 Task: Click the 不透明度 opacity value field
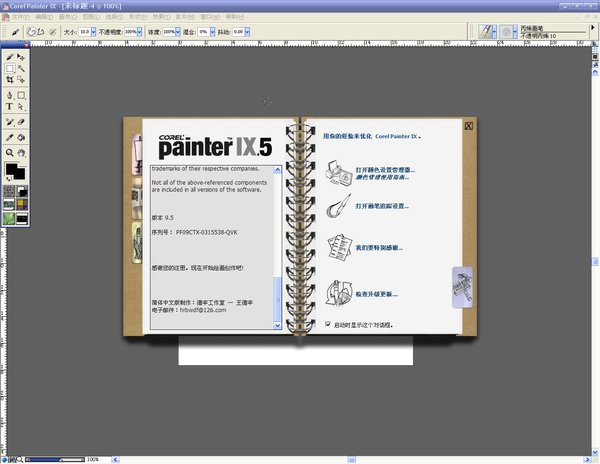point(131,32)
